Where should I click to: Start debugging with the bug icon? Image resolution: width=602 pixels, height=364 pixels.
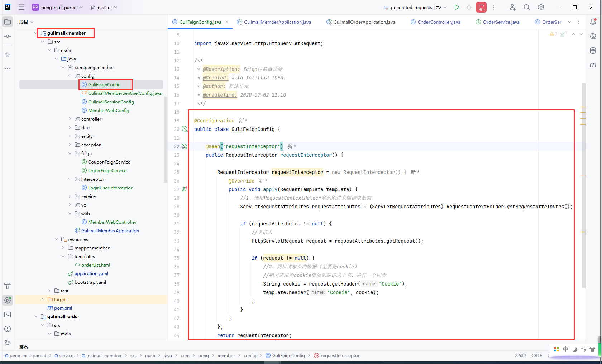tap(469, 7)
